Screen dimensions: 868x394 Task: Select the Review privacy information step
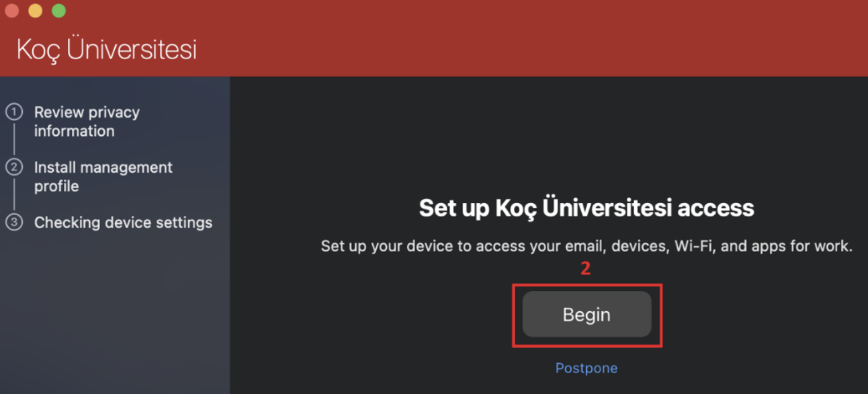[x=87, y=122]
